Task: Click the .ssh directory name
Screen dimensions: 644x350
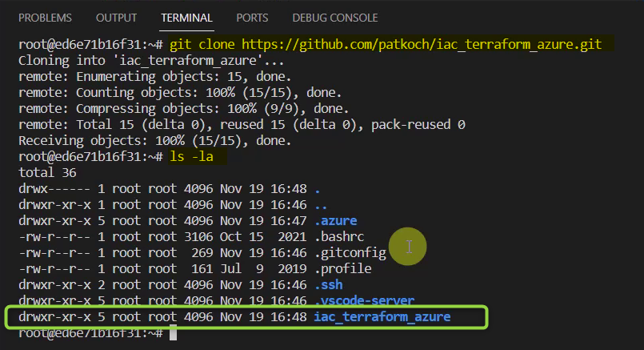Action: 329,285
